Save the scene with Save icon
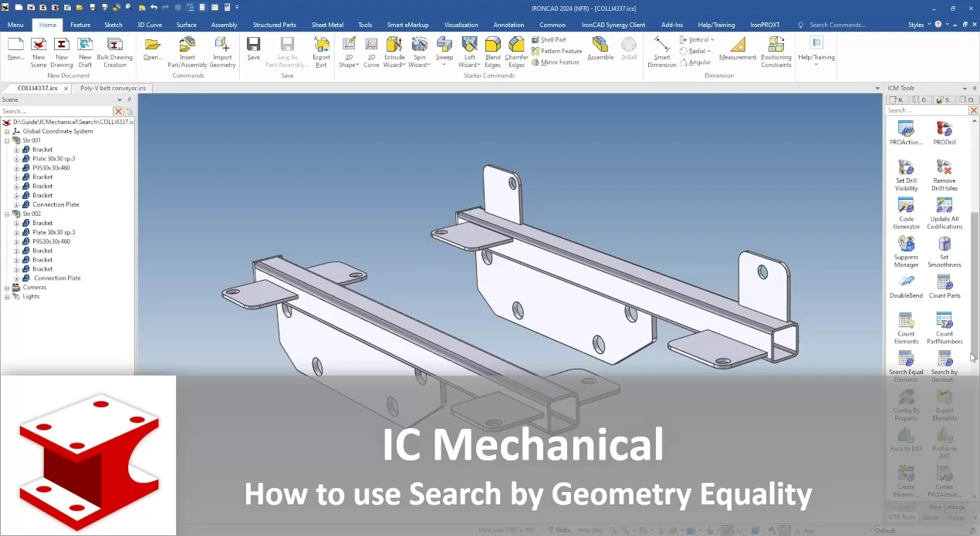This screenshot has width=980, height=536. [x=253, y=44]
